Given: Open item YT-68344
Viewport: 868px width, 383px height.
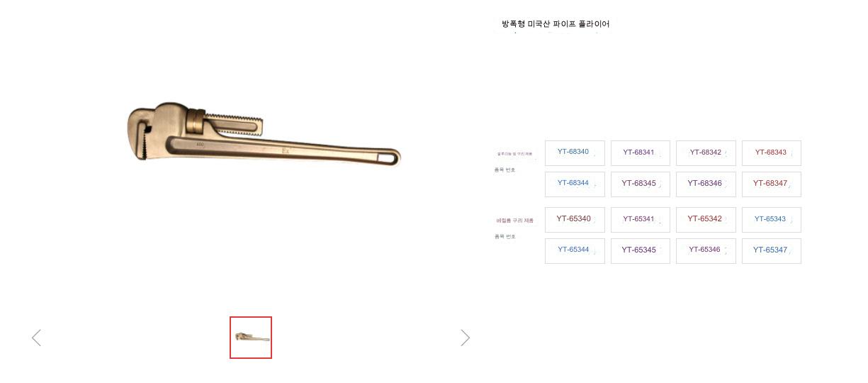Looking at the screenshot, I should pyautogui.click(x=575, y=184).
